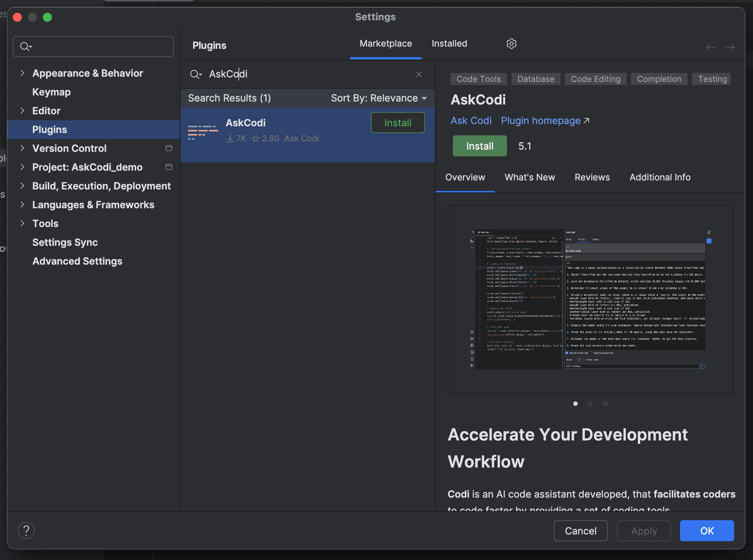Expand the Editor settings section
The image size is (753, 560).
(22, 110)
